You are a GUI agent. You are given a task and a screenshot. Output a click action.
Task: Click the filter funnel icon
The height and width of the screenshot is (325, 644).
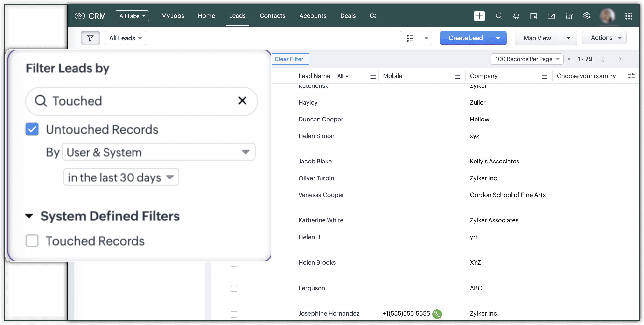90,38
